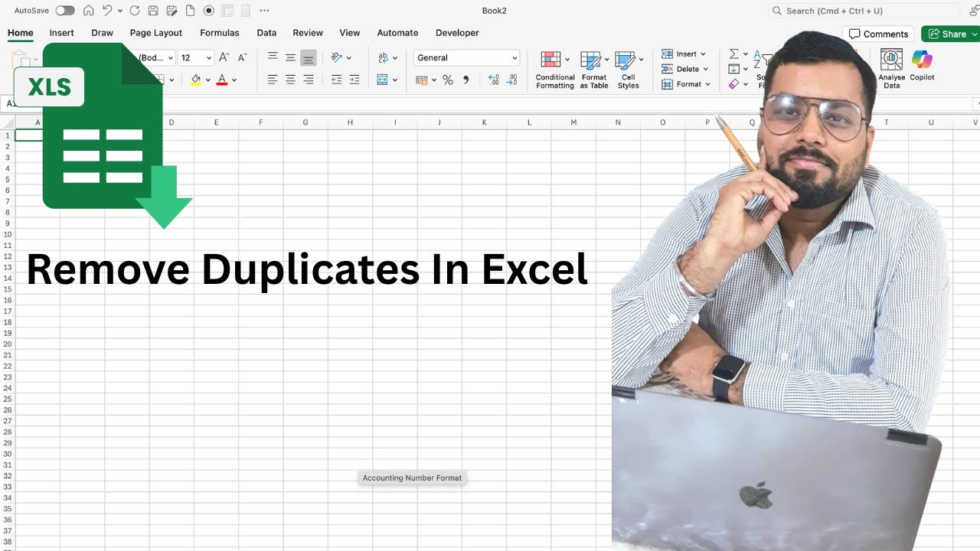Image resolution: width=980 pixels, height=551 pixels.
Task: Open the View tab
Action: pyautogui.click(x=350, y=33)
